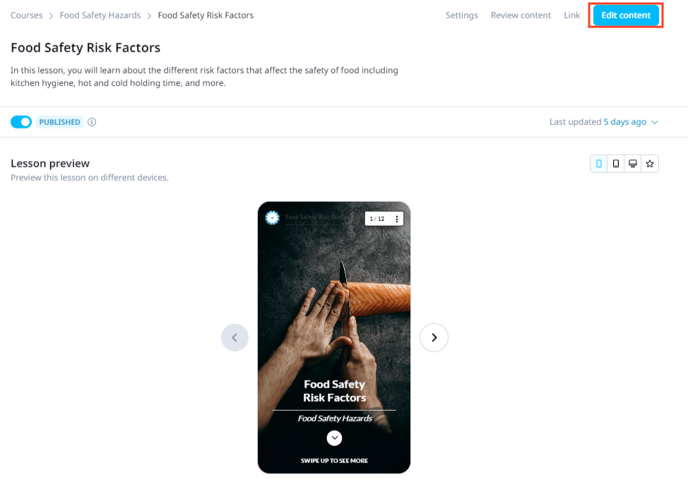The height and width of the screenshot is (487, 688).
Task: Go to previous slide with left arrow
Action: point(235,337)
